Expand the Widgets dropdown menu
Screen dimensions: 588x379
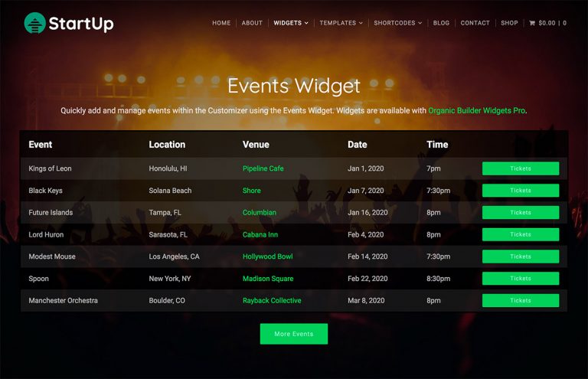pyautogui.click(x=291, y=23)
